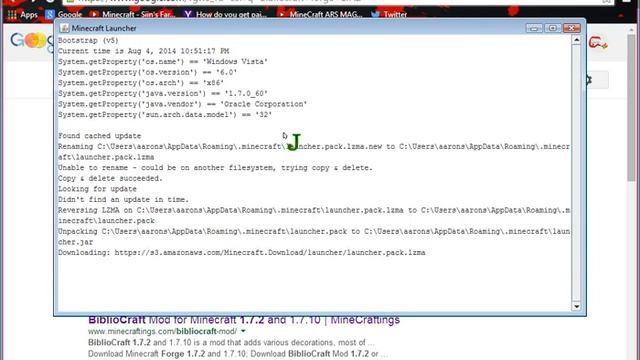640x360 pixels.
Task: Click the launcher log scroll down arrow
Action: (x=576, y=306)
